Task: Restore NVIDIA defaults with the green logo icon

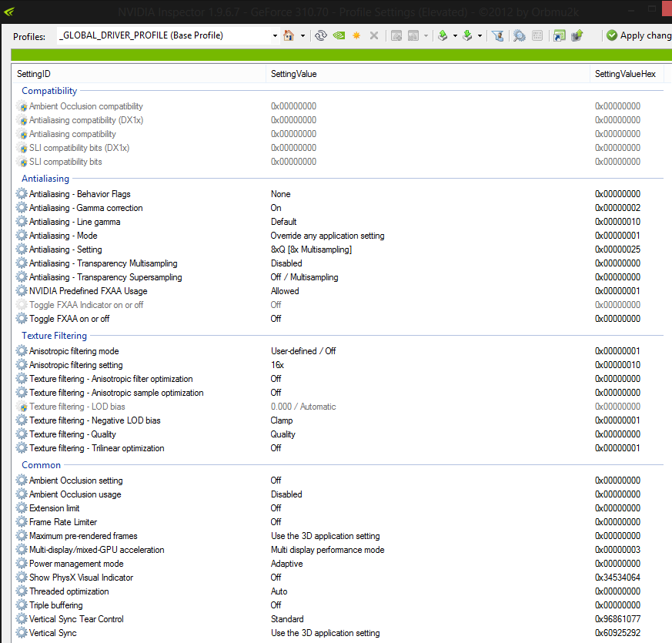Action: click(339, 35)
